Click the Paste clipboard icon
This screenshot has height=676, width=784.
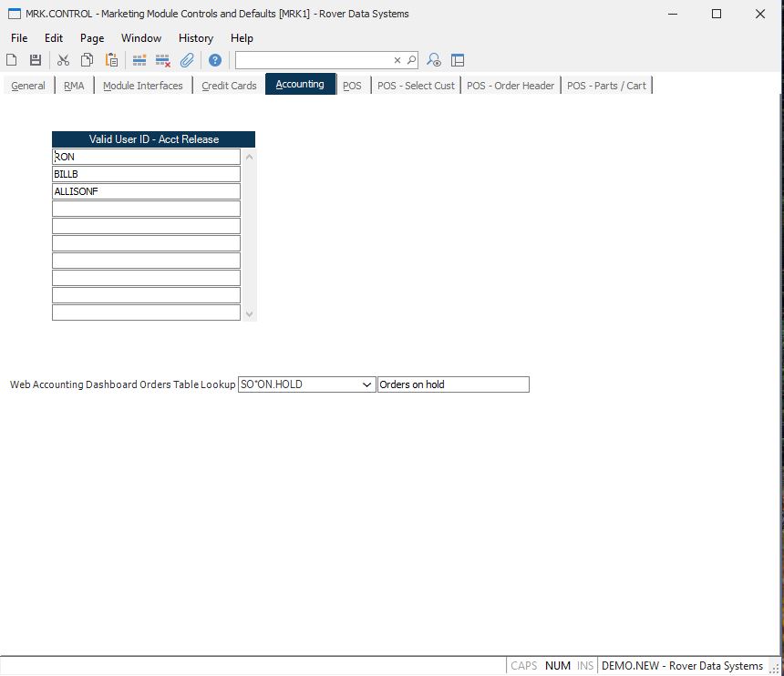(111, 60)
